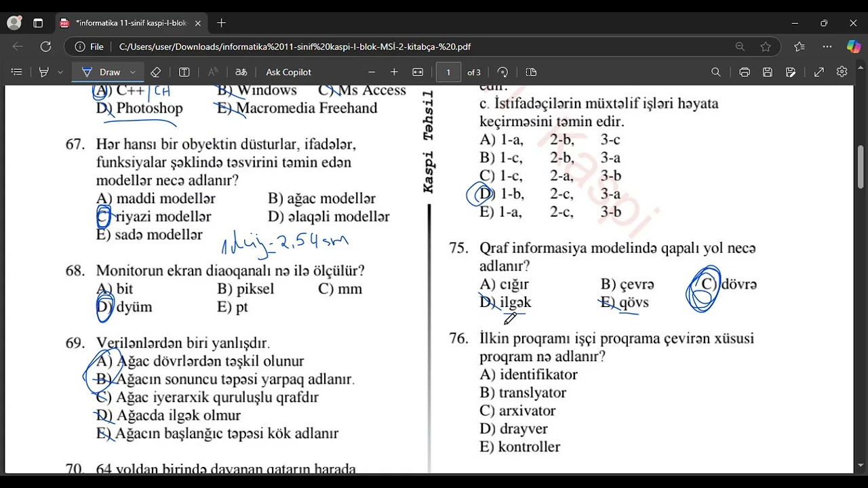Click the Fit to width icon
The image size is (868, 488).
pos(418,72)
